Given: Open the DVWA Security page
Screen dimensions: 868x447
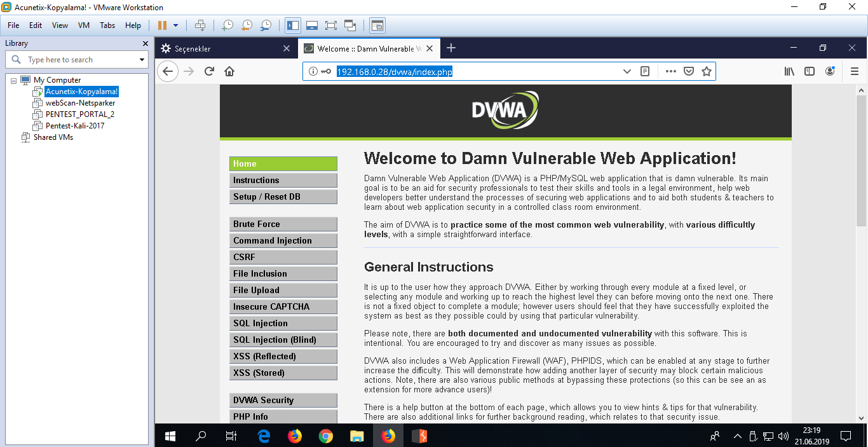Looking at the screenshot, I should [283, 400].
